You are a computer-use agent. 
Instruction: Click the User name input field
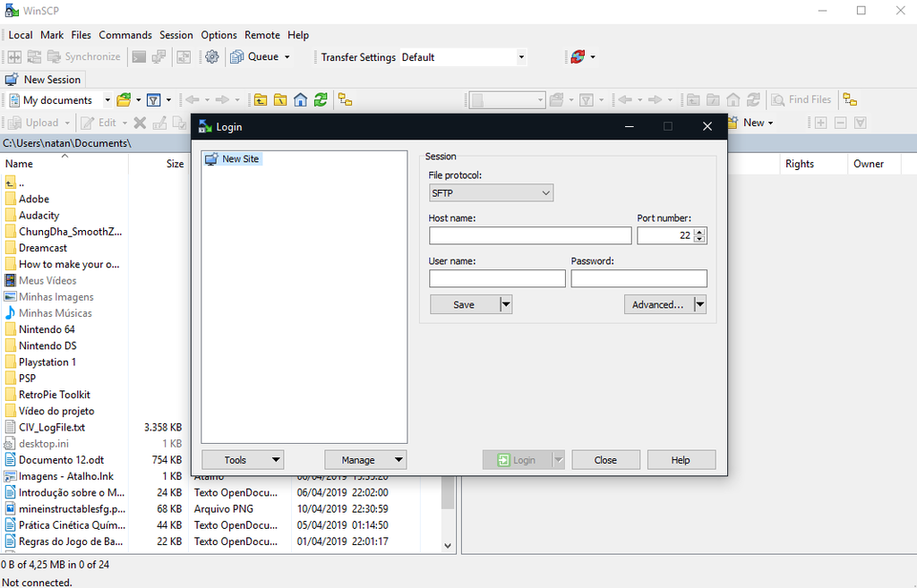[x=497, y=278]
